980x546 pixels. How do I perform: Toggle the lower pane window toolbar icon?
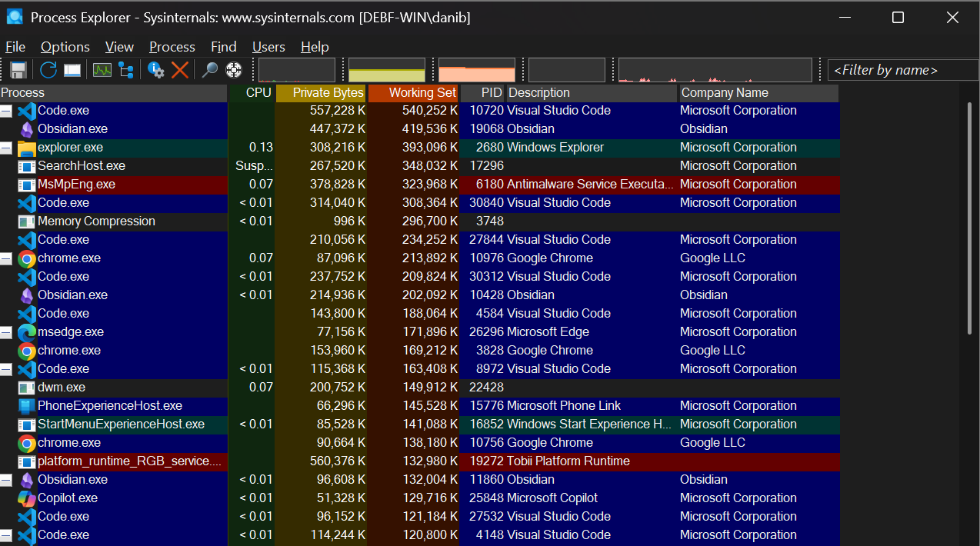(x=72, y=70)
